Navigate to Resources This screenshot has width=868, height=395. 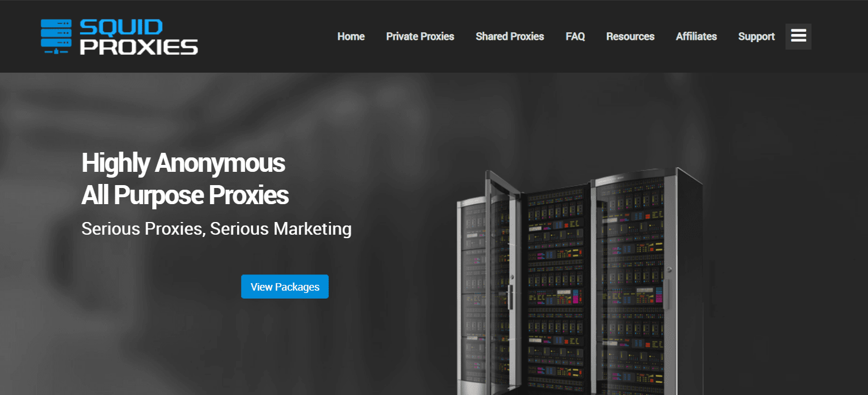tap(630, 36)
